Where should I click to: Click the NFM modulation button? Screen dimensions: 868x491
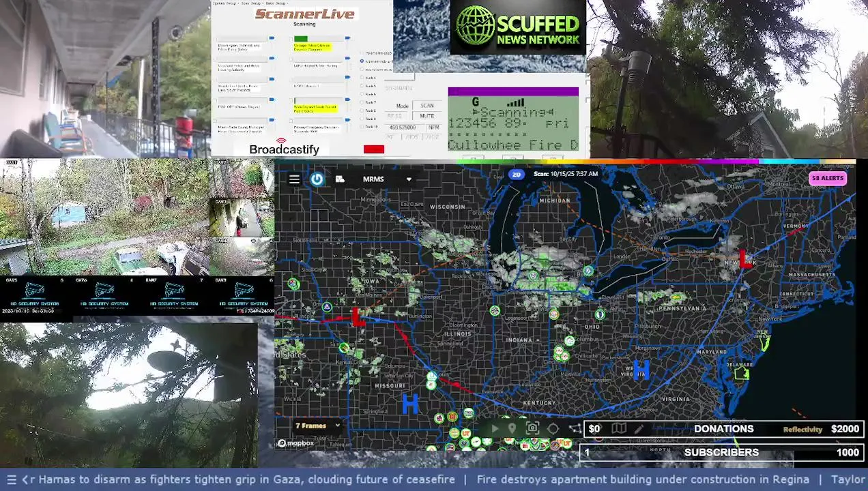tap(434, 128)
